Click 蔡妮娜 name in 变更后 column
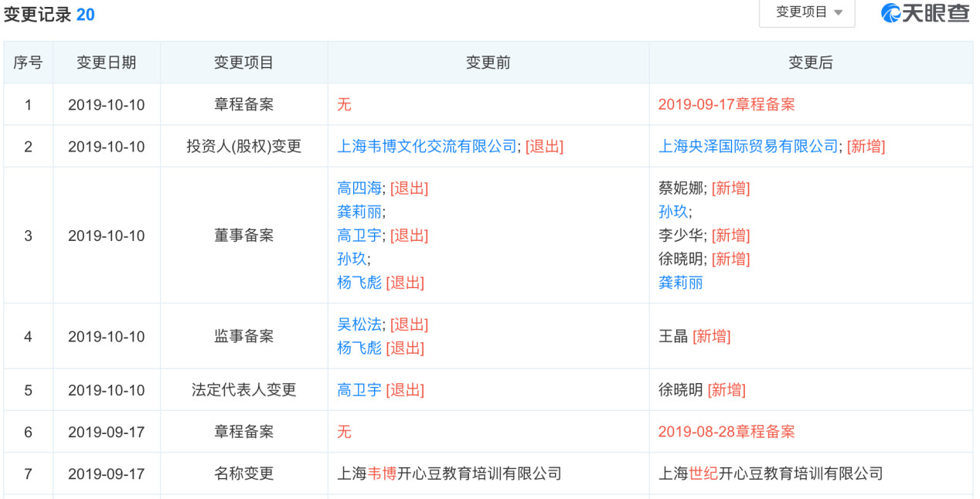Screen dimensions: 980x499 (681, 188)
